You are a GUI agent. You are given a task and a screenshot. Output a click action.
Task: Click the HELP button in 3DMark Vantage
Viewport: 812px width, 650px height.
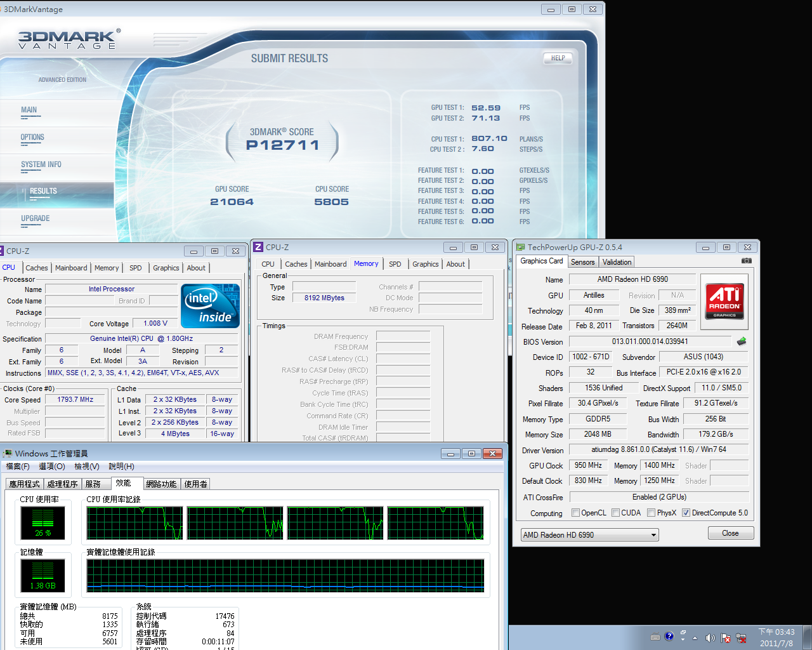point(558,58)
